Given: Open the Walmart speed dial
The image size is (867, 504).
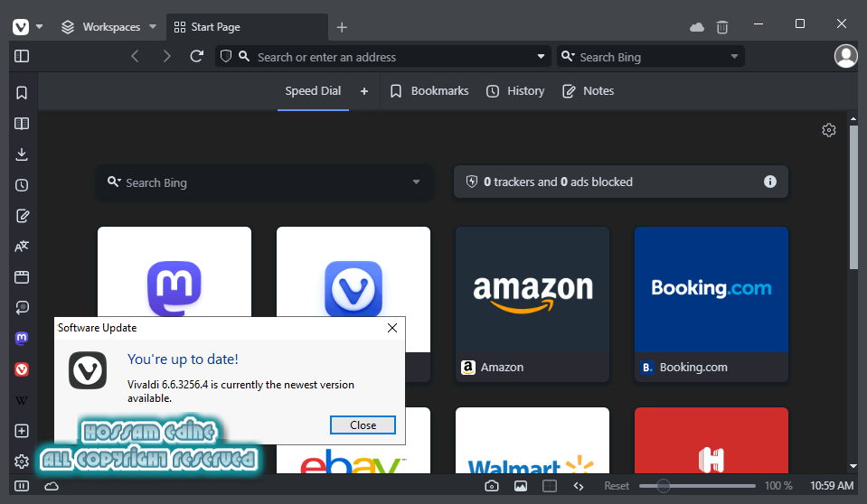Looking at the screenshot, I should 532,441.
